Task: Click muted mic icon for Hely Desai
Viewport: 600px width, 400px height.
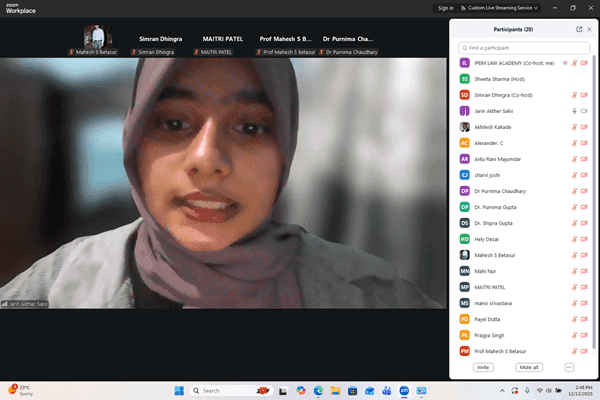Action: click(574, 239)
